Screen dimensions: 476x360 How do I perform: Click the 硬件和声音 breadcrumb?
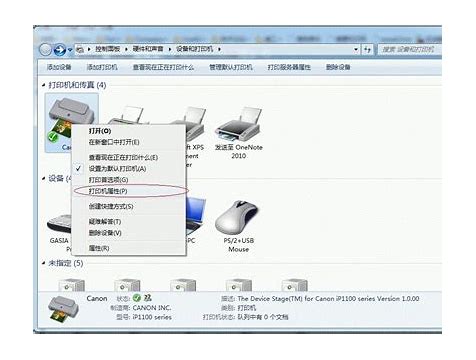pos(148,49)
